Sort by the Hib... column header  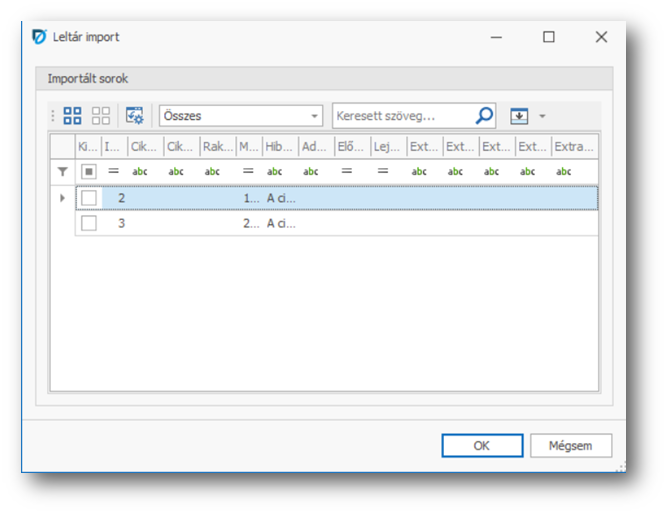point(279,146)
